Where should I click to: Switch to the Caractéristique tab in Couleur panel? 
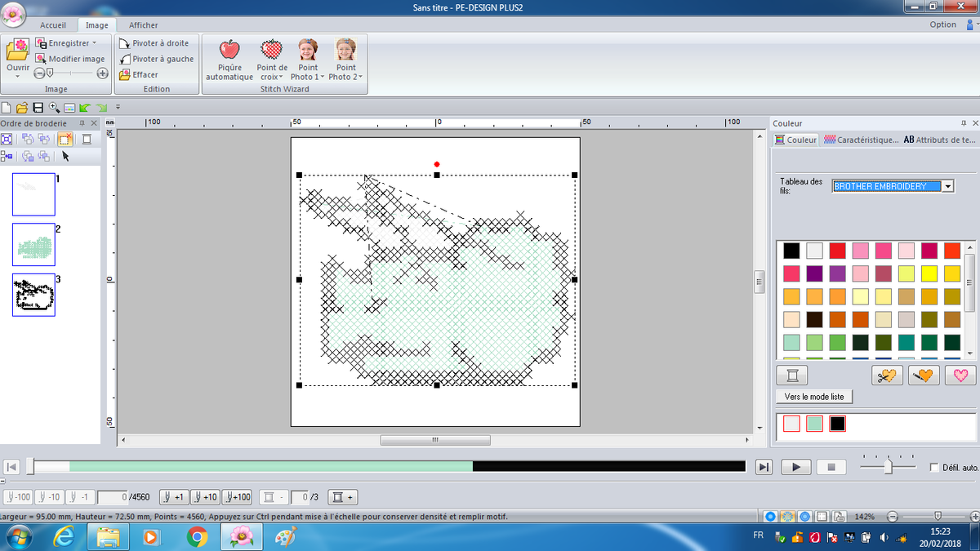861,140
